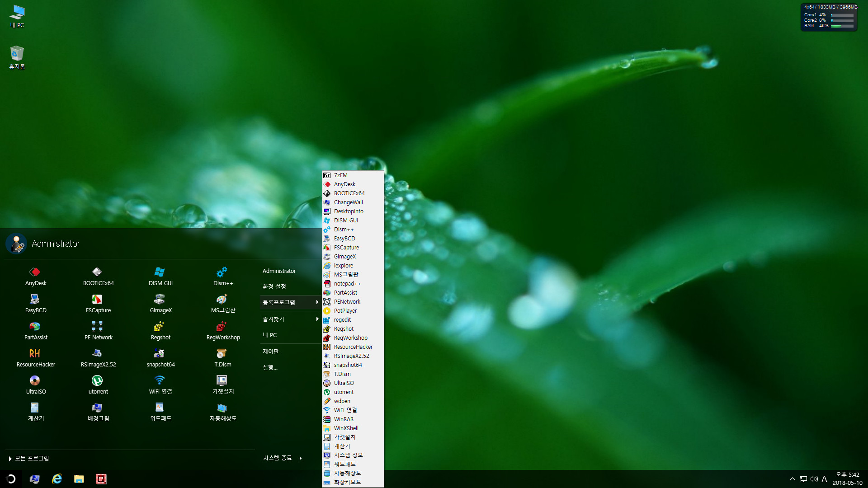Open 배경그림 wallpaper tile

click(98, 412)
